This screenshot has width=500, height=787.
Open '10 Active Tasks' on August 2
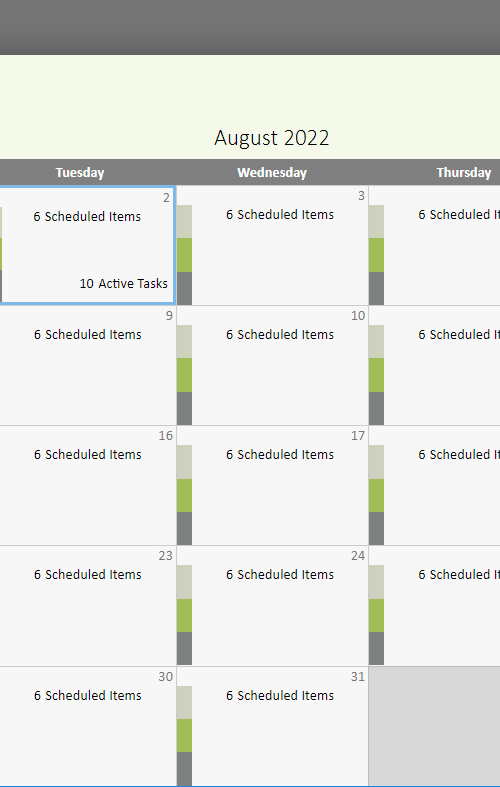123,284
